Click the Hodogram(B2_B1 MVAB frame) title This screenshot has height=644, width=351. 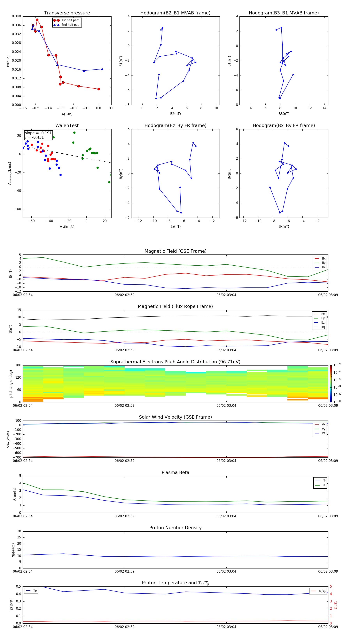pyautogui.click(x=175, y=13)
